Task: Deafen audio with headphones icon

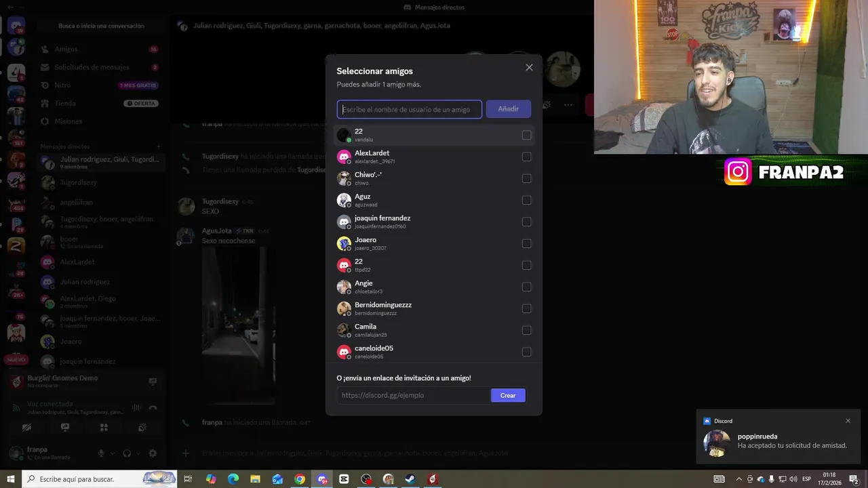Action: coord(127,453)
